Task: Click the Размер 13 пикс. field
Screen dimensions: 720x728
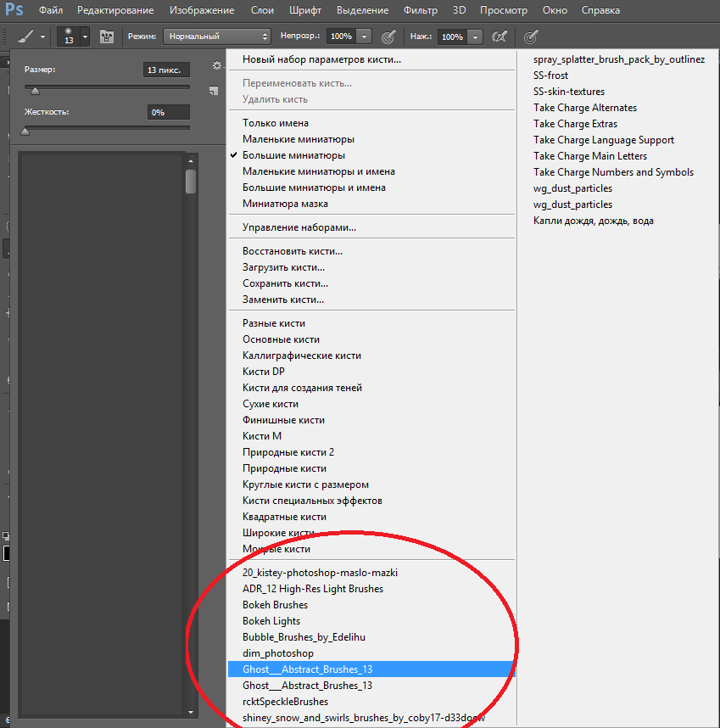Action: point(166,70)
